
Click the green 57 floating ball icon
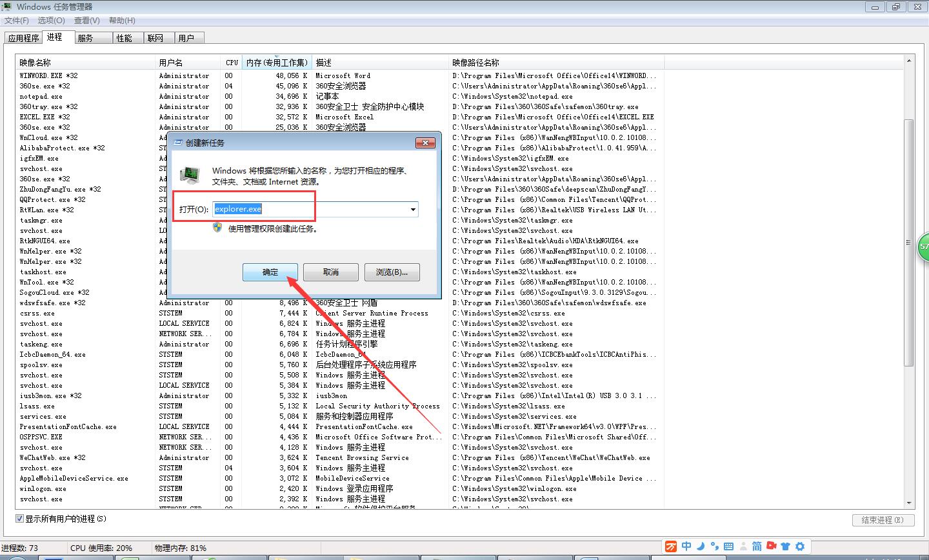(924, 247)
